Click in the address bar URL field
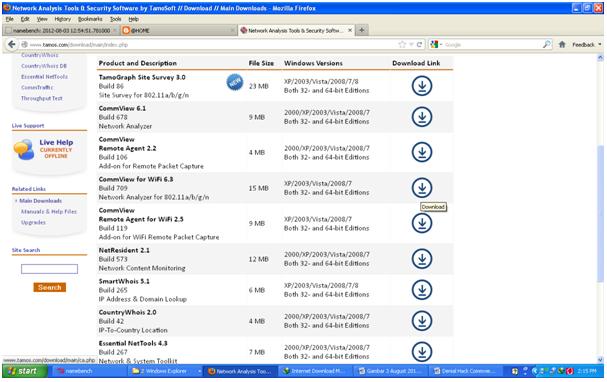Screen dimensions: 607x382 coord(209,45)
